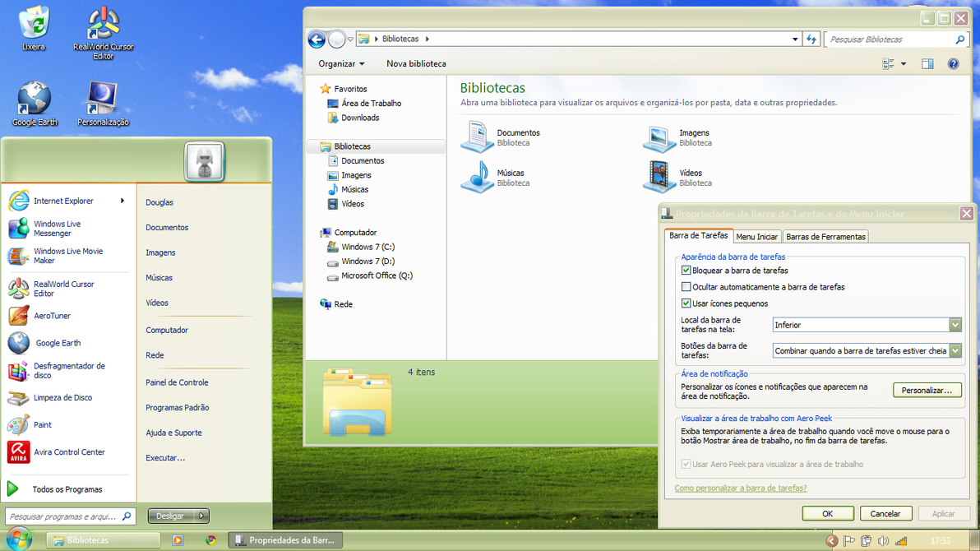Screen dimensions: 980x551
Task: Uncheck Bloquear a barra de tarefas
Action: coord(686,271)
